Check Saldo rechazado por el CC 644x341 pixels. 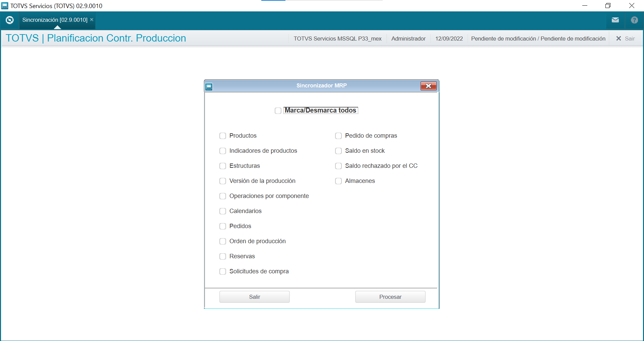[338, 166]
